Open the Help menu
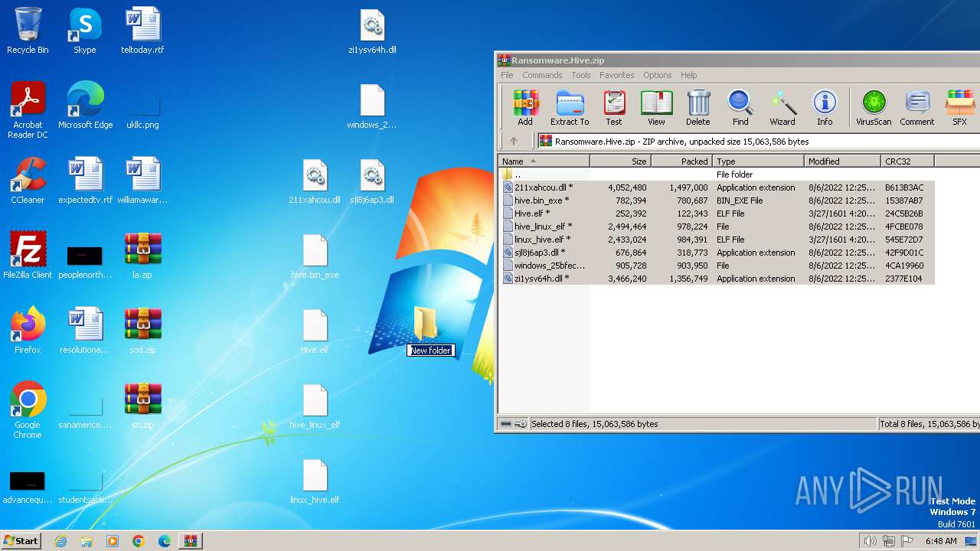This screenshot has height=551, width=980. pos(688,75)
